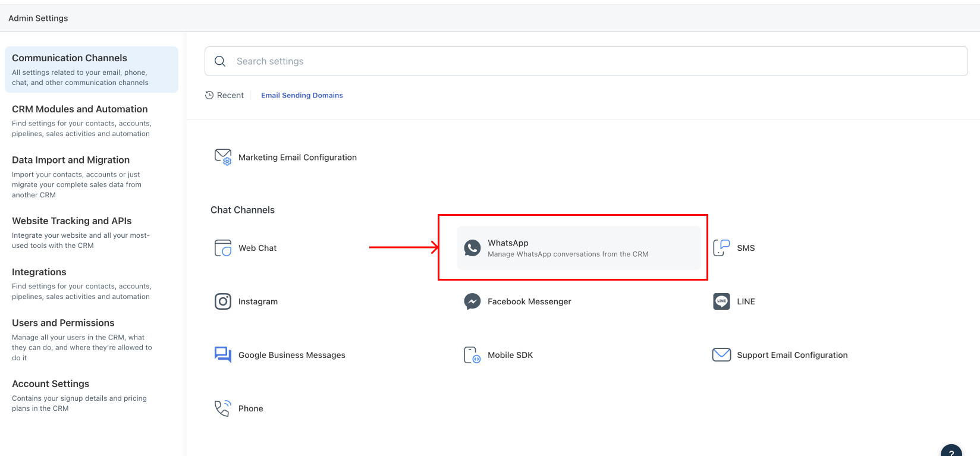Open the help question mark button
The width and height of the screenshot is (980, 456).
951,452
